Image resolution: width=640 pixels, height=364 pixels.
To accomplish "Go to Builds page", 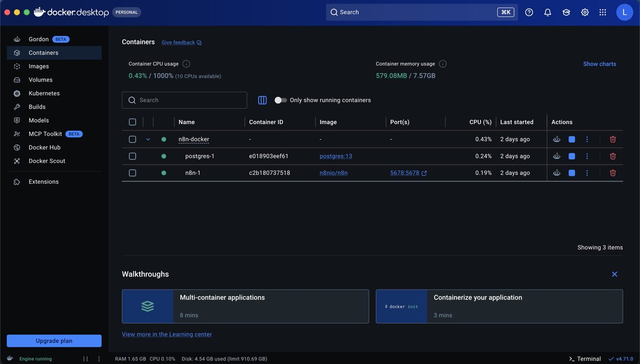I will [54, 107].
